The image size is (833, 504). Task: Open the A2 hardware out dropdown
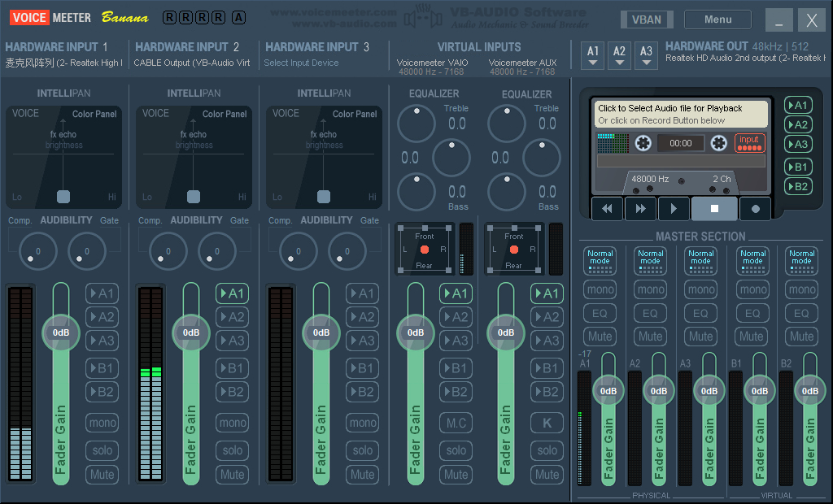pos(619,56)
